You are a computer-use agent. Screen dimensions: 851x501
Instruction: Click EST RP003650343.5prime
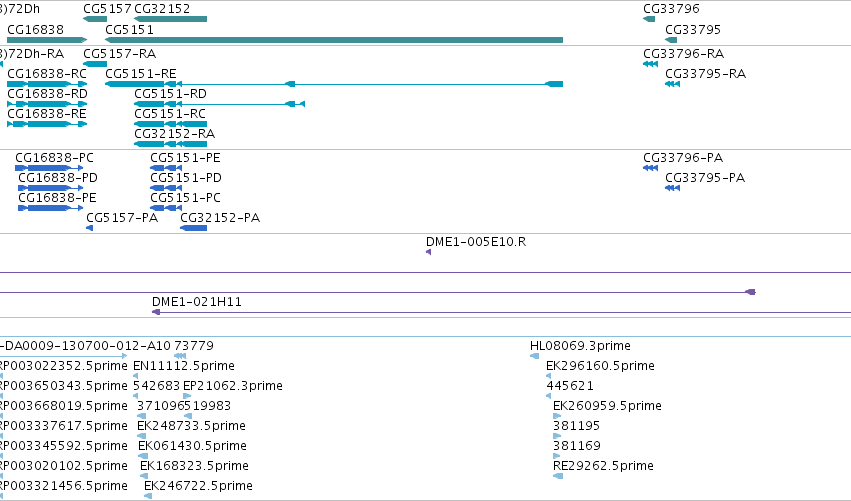coord(63,386)
